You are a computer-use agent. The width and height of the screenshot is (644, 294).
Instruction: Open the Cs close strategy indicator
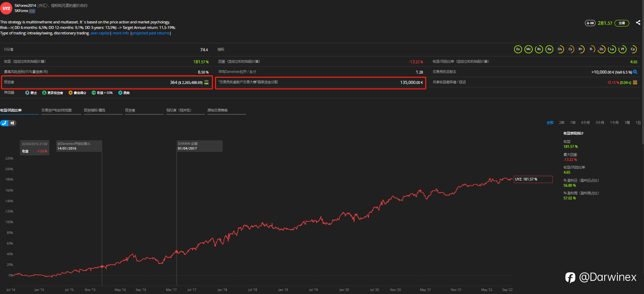coord(570,49)
